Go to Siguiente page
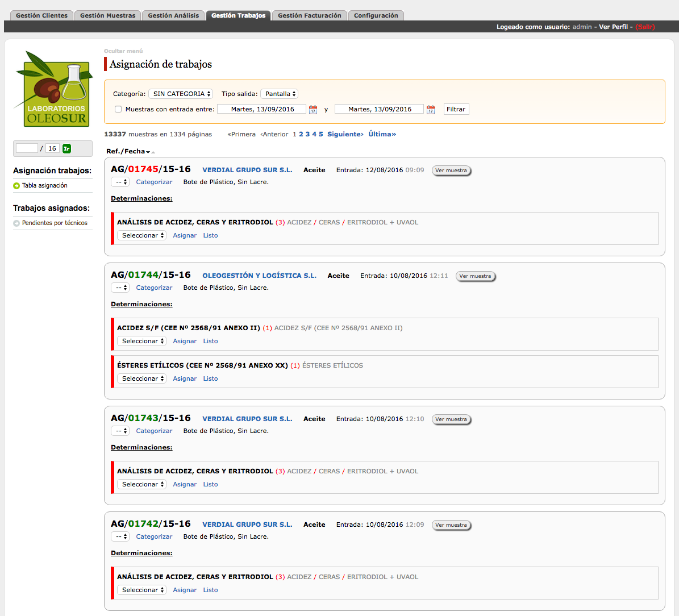 (345, 134)
